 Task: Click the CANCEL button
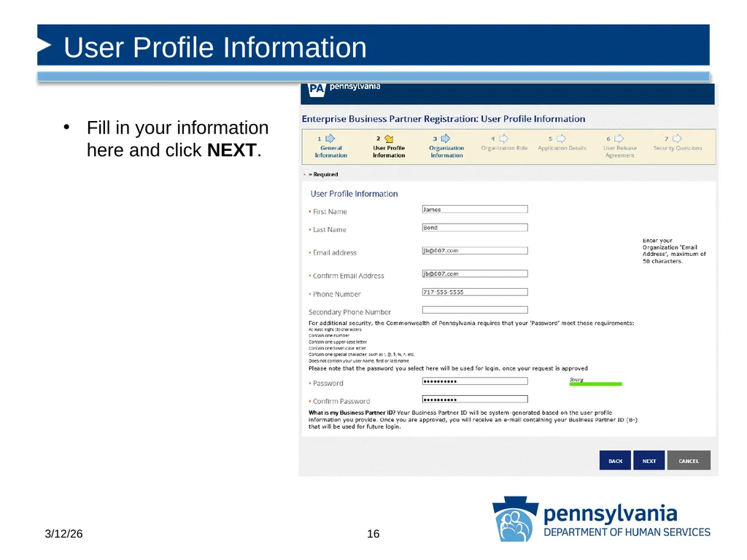coord(689,461)
